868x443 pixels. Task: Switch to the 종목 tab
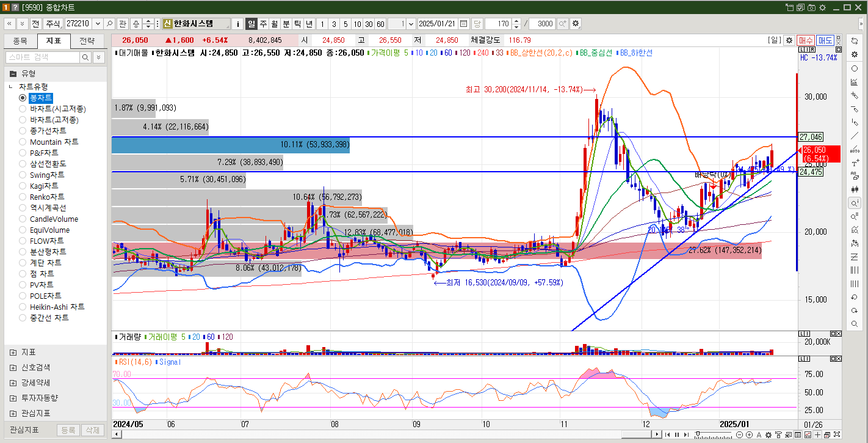[20, 41]
